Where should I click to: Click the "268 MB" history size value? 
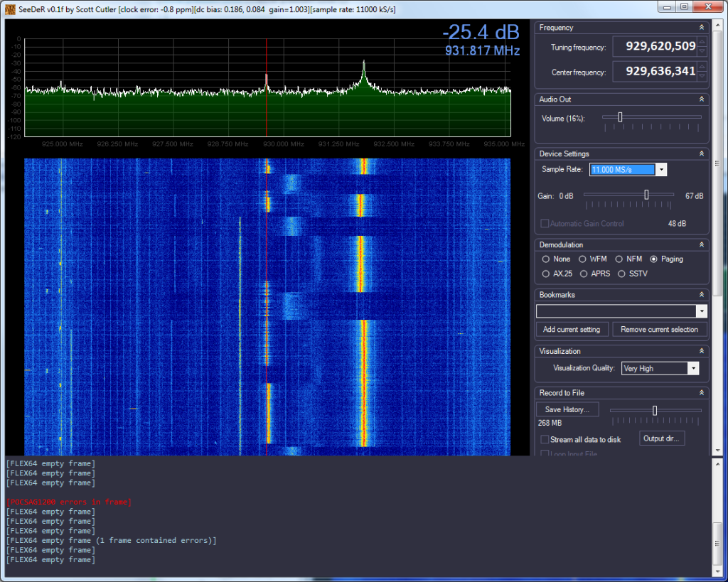coord(550,424)
